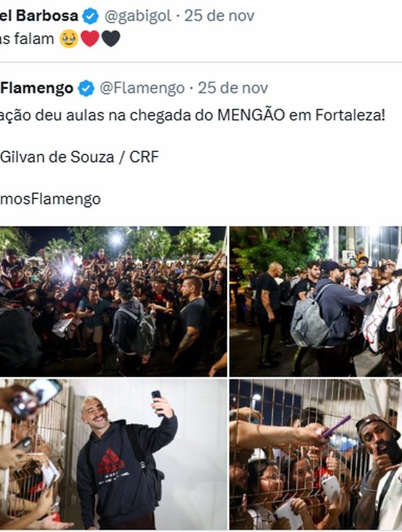
Task: Open the fans-behind-fence photo thumbnail
Action: 315,454
